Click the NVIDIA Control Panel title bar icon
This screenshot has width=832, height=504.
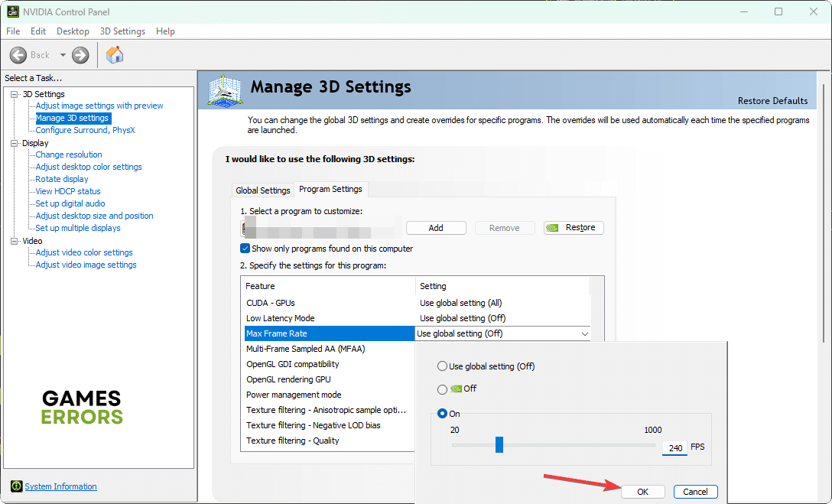pos(13,11)
